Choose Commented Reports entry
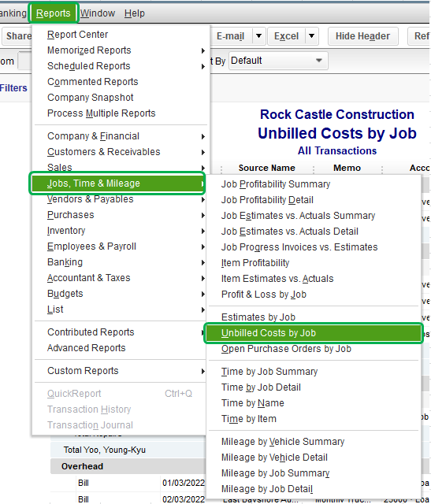Viewport: 431px width, 504px height. tap(121, 82)
